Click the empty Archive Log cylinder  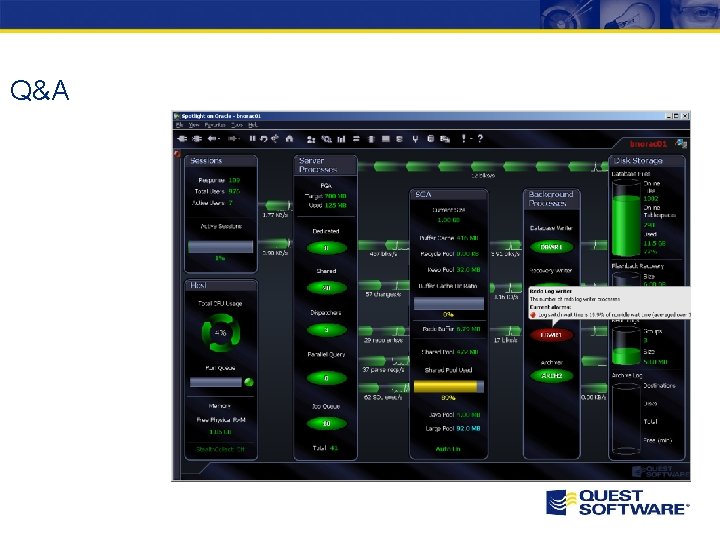(x=626, y=418)
